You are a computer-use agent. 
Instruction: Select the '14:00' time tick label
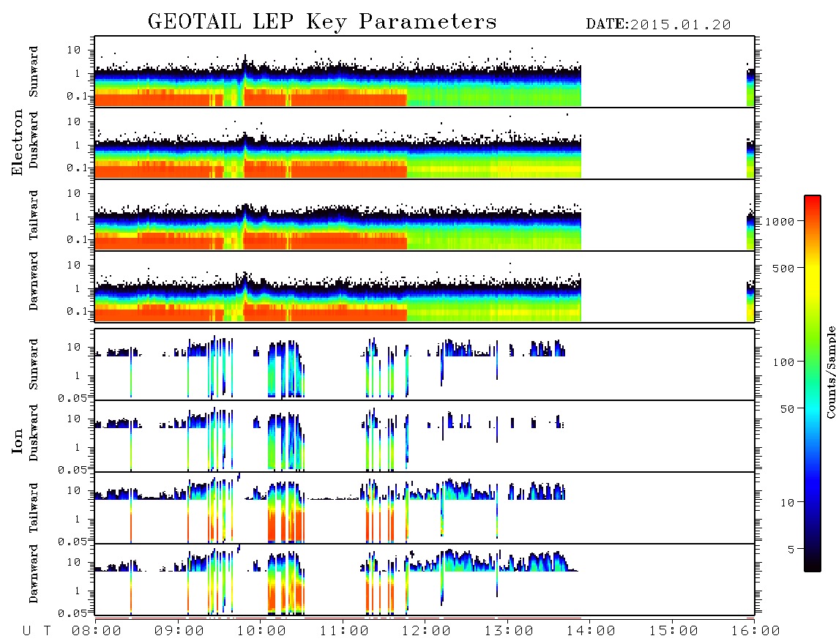(591, 631)
